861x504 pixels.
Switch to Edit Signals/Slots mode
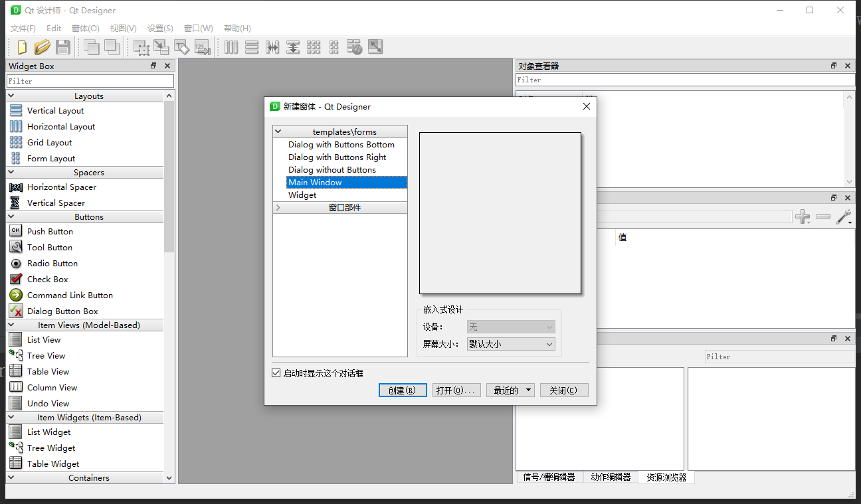tap(161, 46)
